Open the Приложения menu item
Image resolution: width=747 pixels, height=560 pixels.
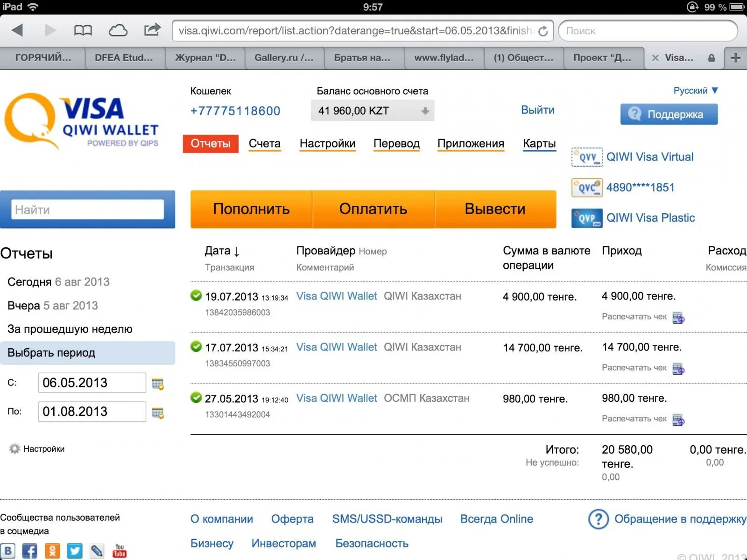point(471,144)
